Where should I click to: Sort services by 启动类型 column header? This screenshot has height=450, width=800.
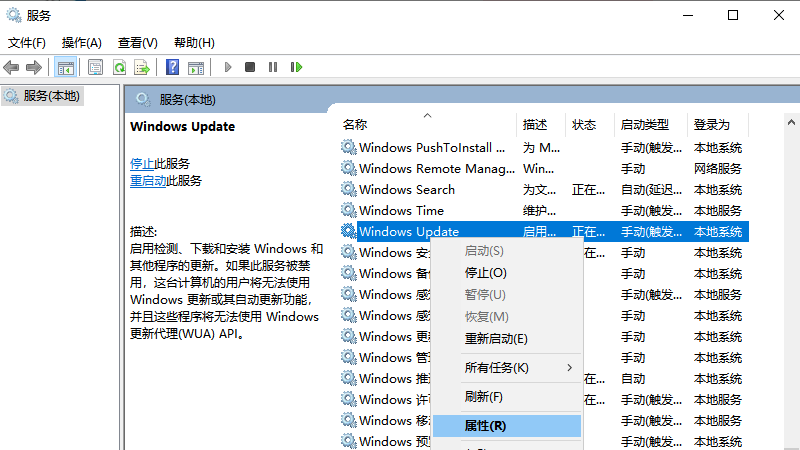click(x=644, y=125)
